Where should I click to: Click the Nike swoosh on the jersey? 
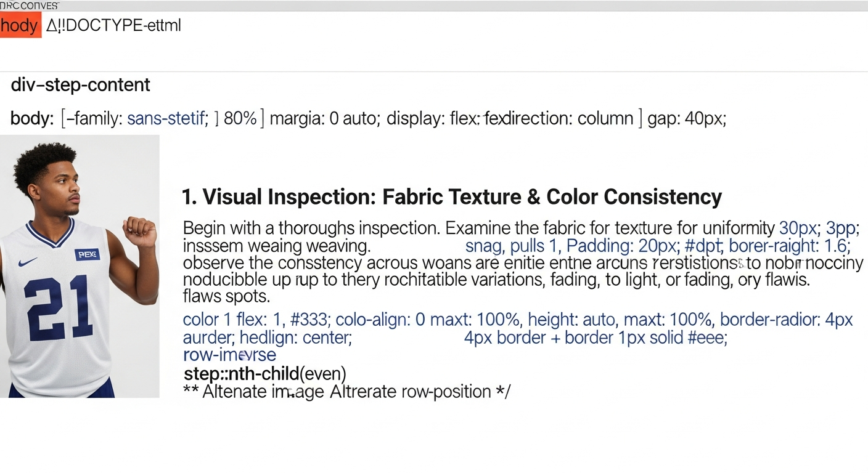point(28,262)
